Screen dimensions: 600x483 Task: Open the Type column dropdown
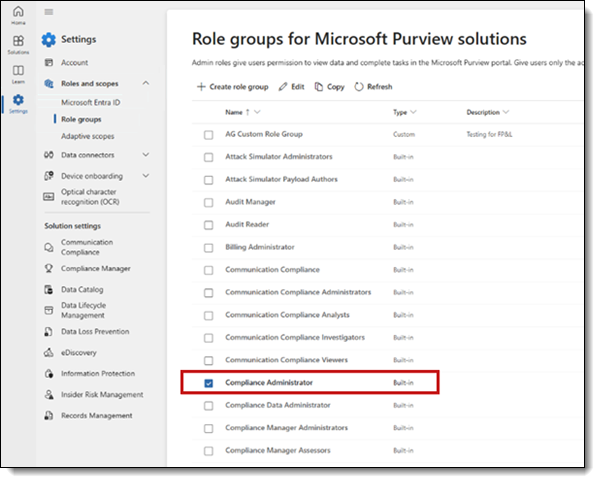(x=413, y=112)
